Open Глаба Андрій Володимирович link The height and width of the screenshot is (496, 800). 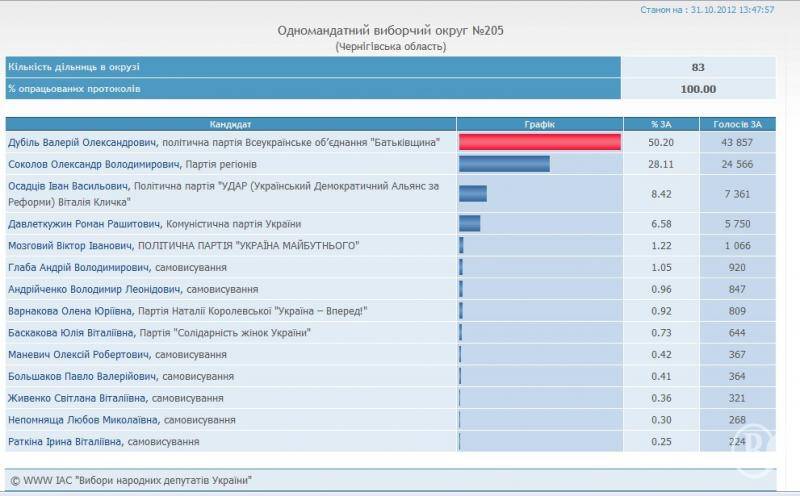(78, 267)
